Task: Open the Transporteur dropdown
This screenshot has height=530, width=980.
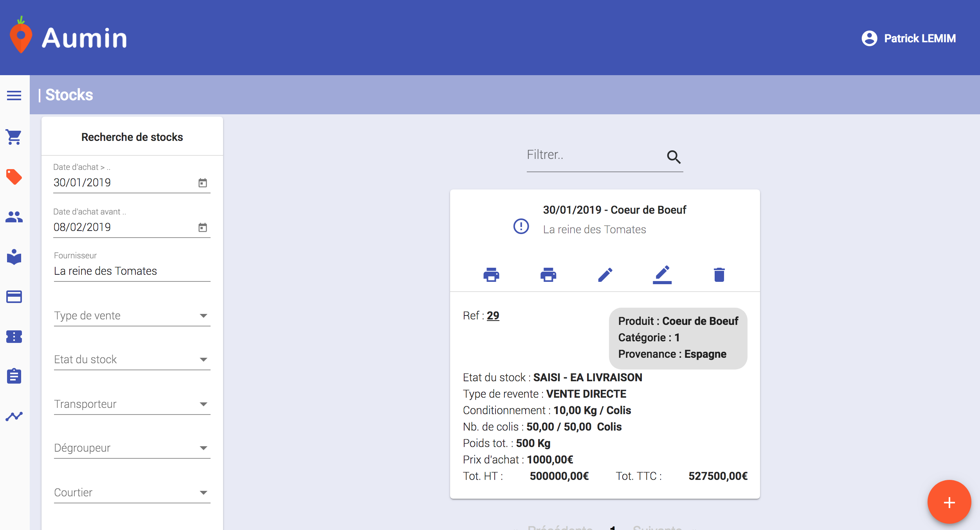Action: tap(132, 404)
